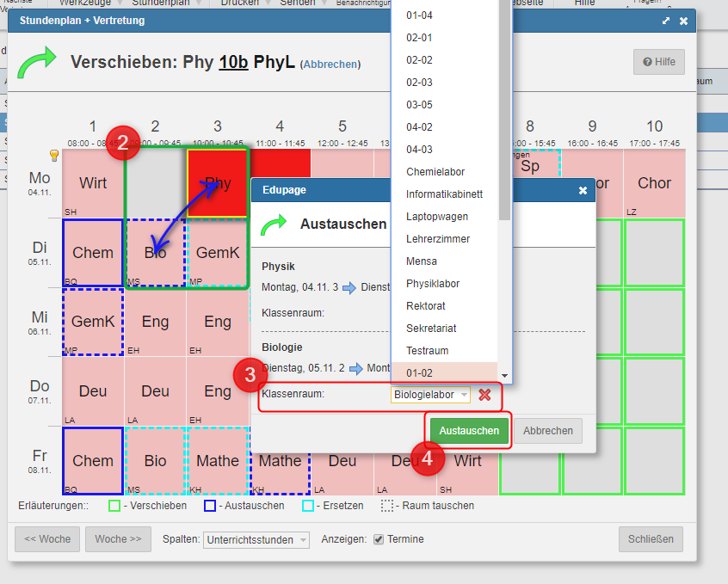The height and width of the screenshot is (584, 728).
Task: Select Tuesday's Bio lesson in period 2
Action: 155,253
